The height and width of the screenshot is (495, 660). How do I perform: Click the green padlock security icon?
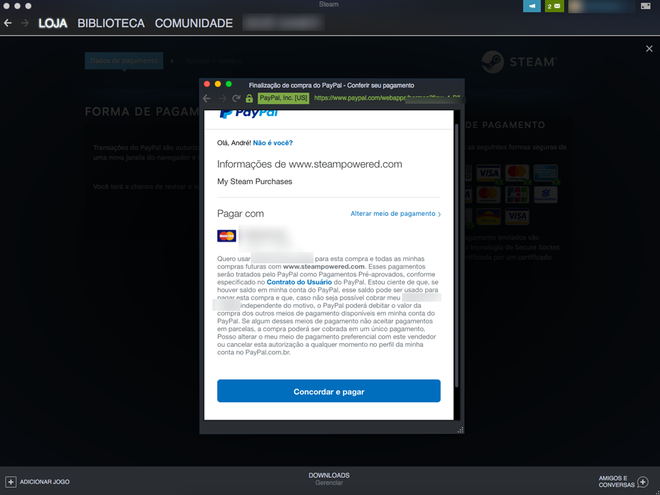(x=249, y=98)
